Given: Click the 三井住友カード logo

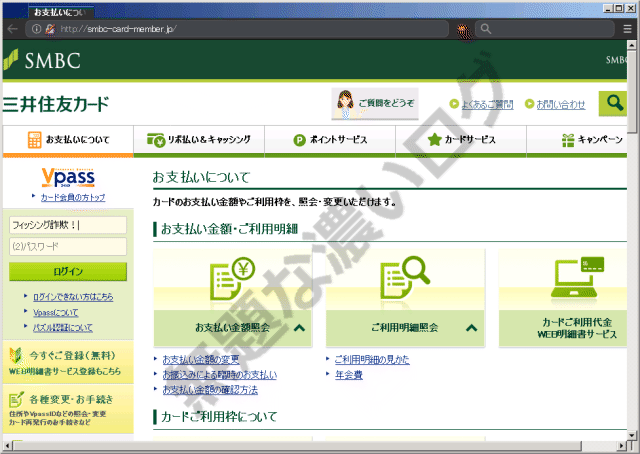Looking at the screenshot, I should [56, 104].
